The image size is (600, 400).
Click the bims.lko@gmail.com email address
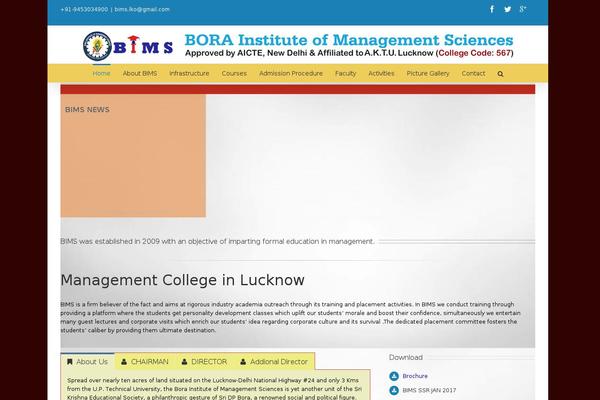click(x=142, y=9)
